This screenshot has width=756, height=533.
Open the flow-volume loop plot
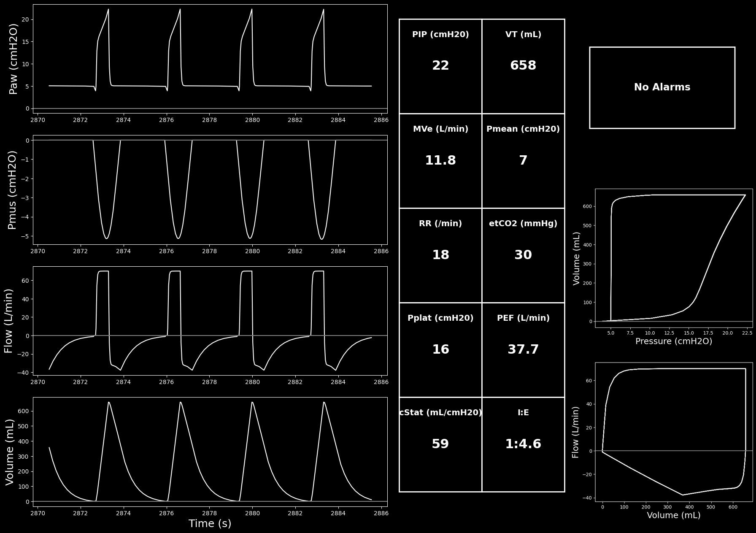coord(674,432)
